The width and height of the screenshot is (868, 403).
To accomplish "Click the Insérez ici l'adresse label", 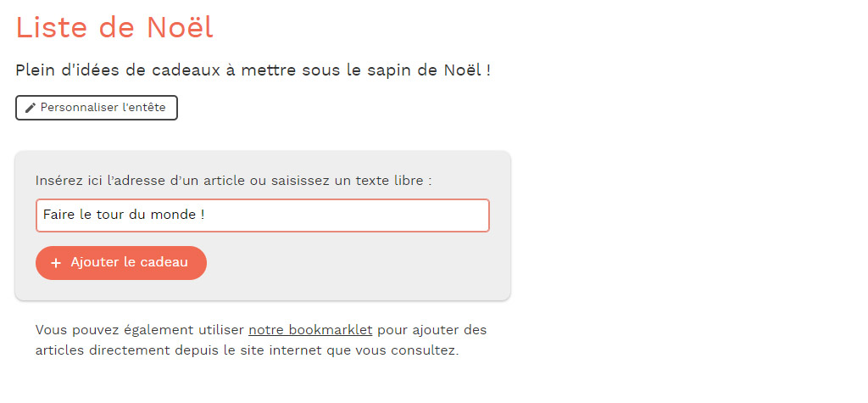I will point(233,181).
